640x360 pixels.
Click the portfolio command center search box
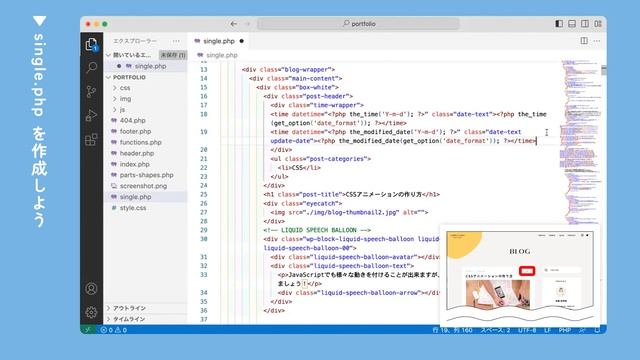click(358, 24)
